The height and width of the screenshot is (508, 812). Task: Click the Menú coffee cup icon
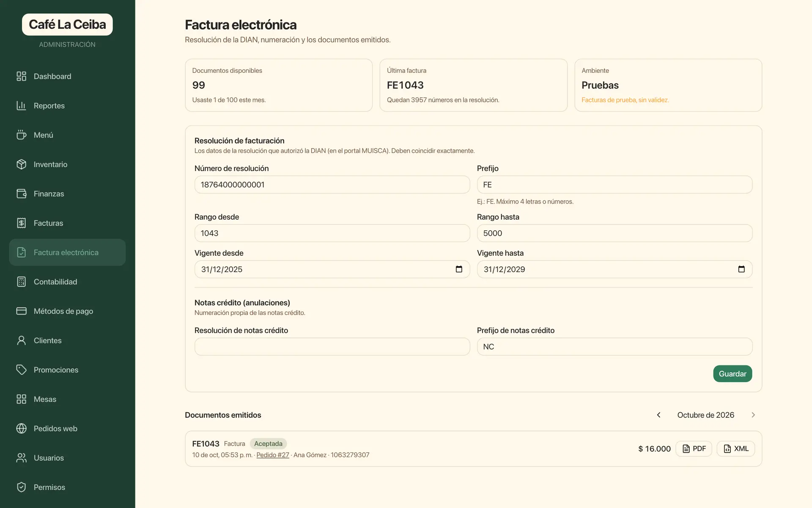(x=21, y=135)
